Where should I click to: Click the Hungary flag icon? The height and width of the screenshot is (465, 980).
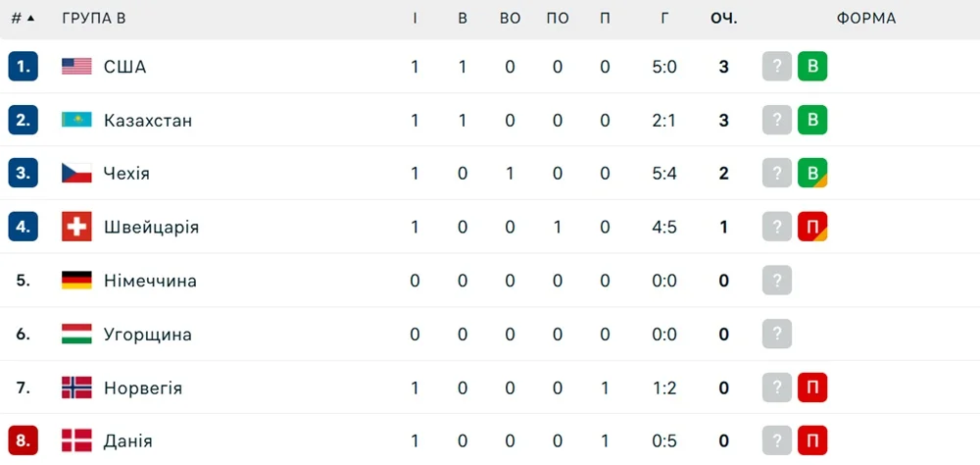point(76,334)
